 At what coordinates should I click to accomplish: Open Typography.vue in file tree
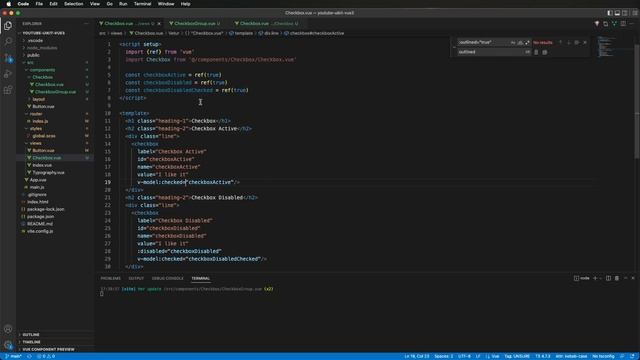(x=48, y=173)
